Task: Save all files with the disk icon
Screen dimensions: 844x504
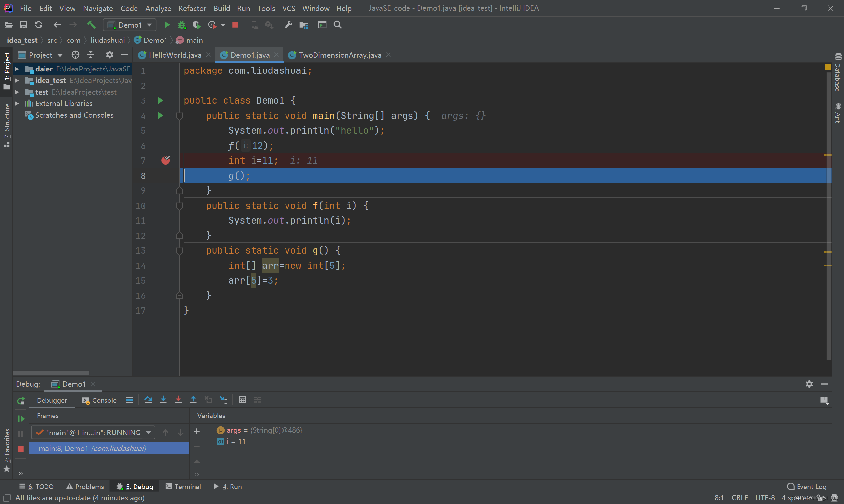Action: [x=23, y=25]
